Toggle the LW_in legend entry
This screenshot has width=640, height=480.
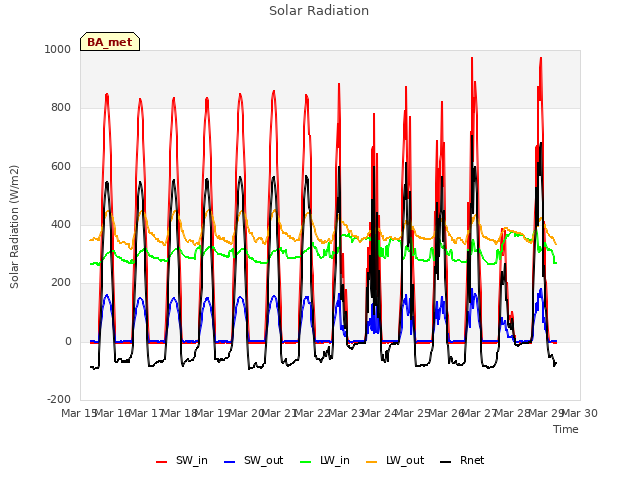pyautogui.click(x=325, y=461)
